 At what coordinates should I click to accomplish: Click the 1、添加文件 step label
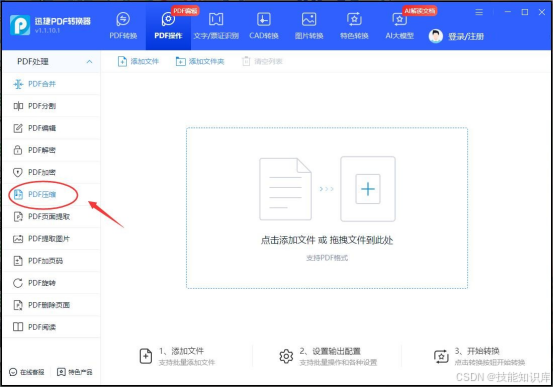pos(181,351)
